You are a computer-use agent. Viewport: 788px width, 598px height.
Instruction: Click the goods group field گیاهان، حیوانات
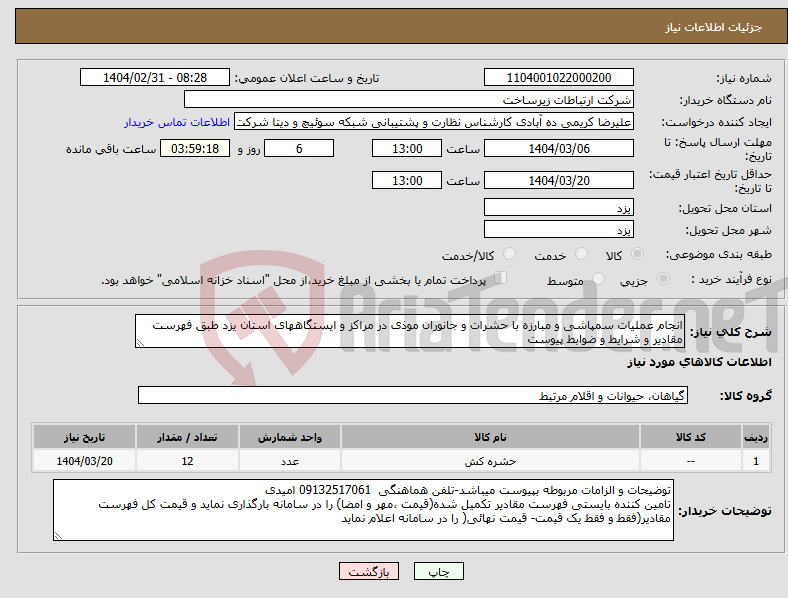click(x=413, y=395)
